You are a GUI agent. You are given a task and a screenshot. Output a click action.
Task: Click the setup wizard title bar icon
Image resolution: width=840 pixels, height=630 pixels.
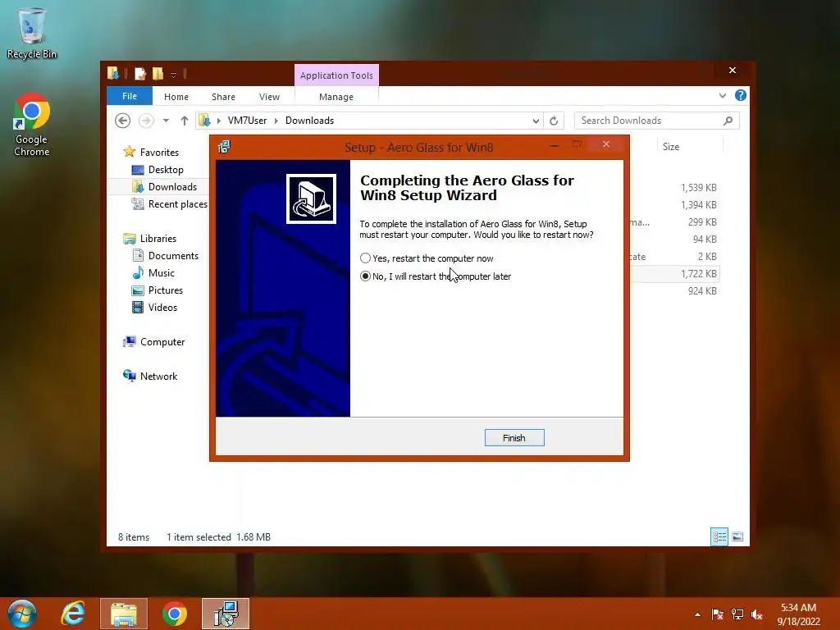224,147
